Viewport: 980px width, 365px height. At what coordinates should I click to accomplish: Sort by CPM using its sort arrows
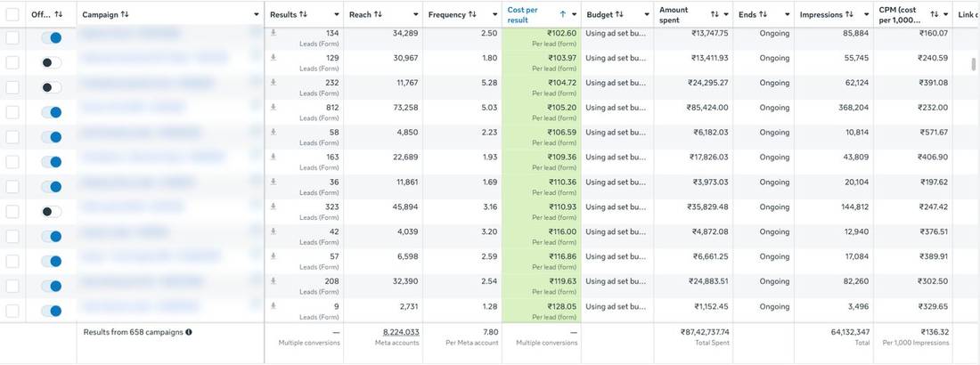tap(934, 14)
